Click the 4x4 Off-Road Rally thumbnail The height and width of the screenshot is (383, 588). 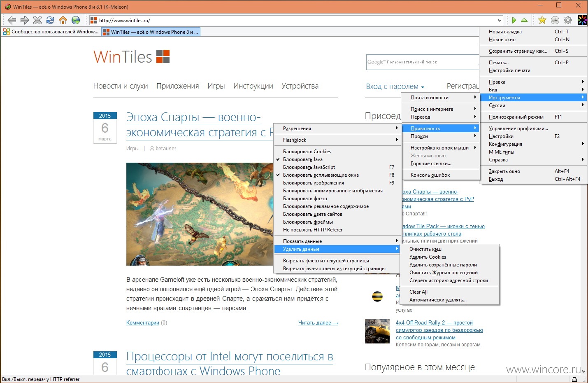[x=377, y=331]
